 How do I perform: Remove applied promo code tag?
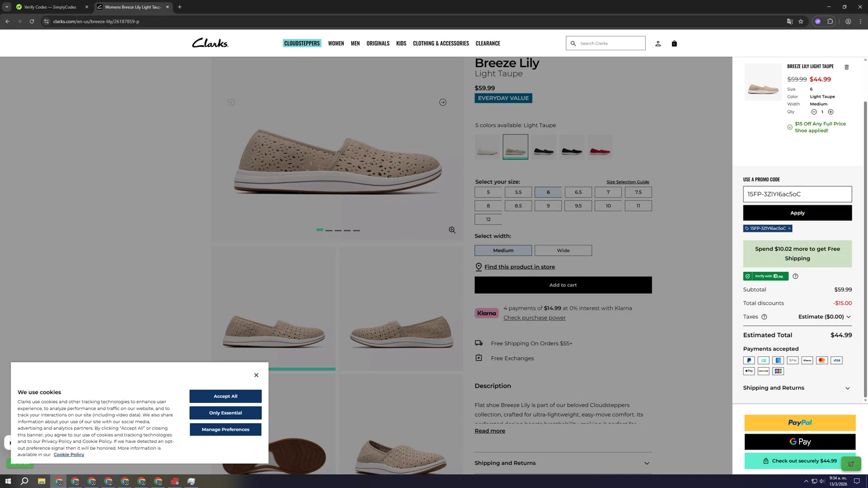pos(789,228)
